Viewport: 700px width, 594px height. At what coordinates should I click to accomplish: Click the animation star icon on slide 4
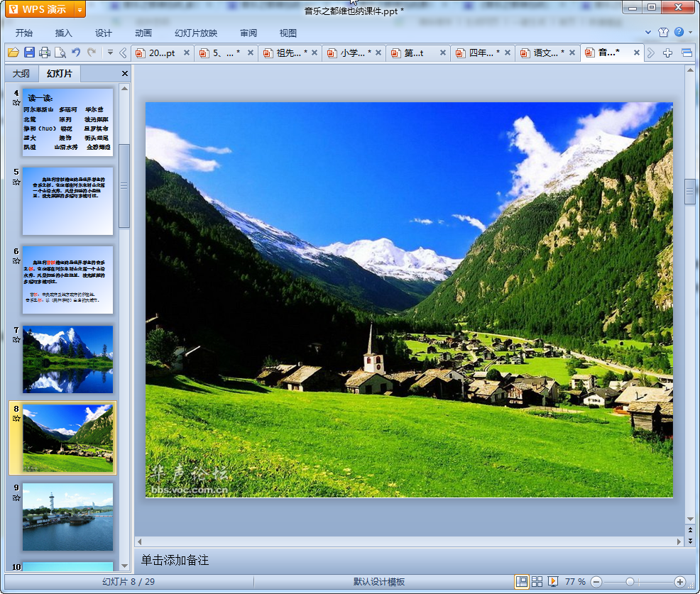click(16, 103)
